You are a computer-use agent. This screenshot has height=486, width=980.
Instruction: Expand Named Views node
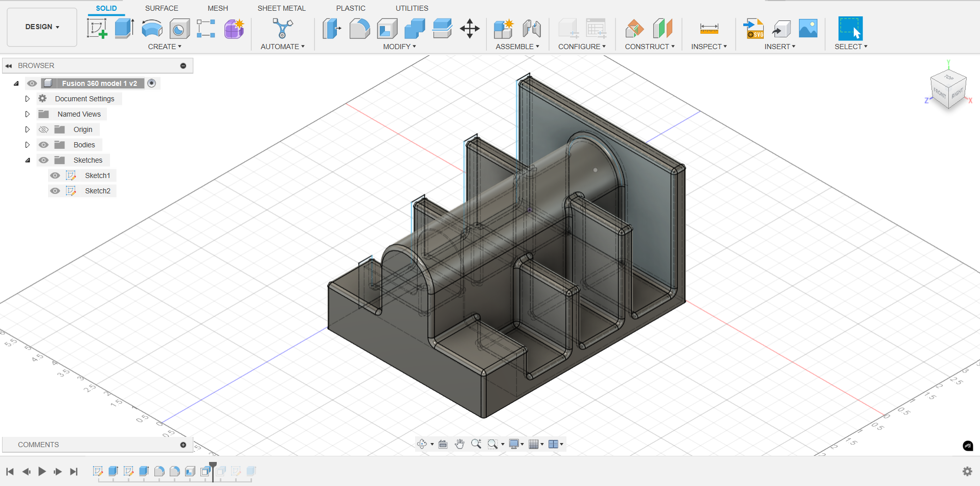(28, 114)
